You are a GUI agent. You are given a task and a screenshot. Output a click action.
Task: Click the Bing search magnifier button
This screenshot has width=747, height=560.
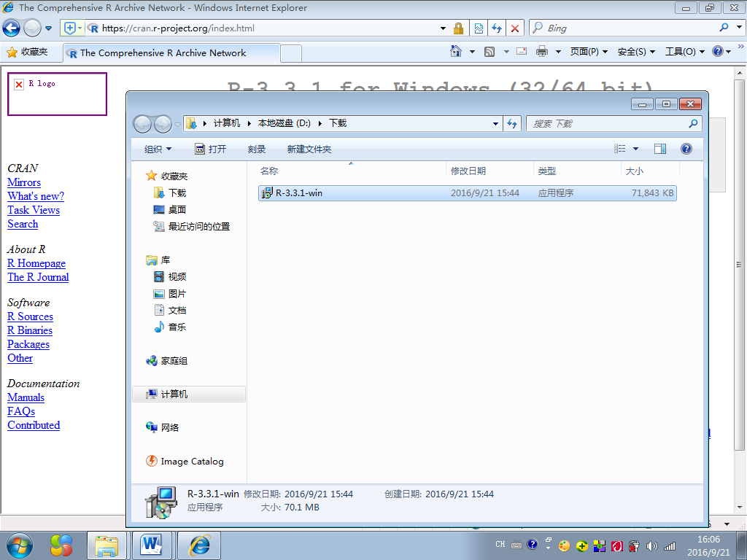tap(724, 28)
